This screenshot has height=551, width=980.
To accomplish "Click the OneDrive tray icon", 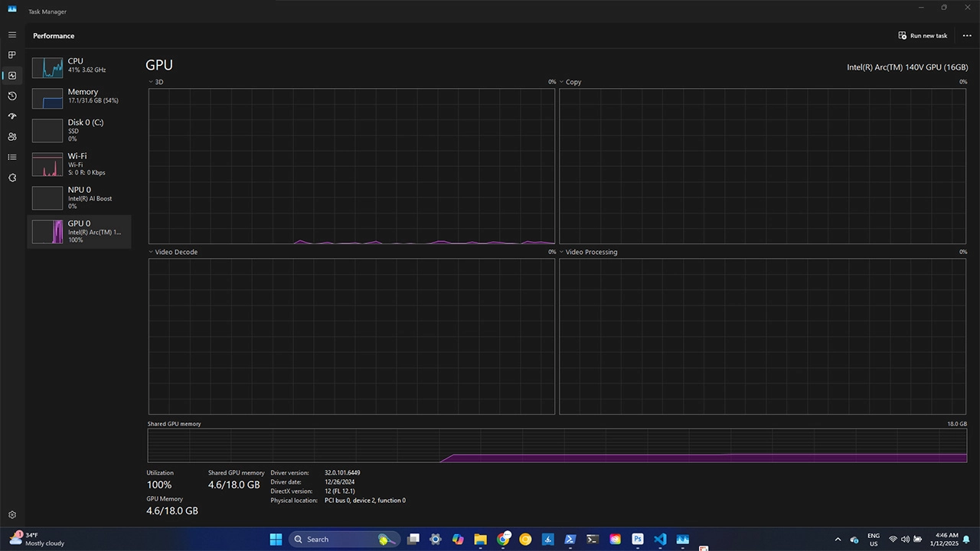I will coord(854,540).
